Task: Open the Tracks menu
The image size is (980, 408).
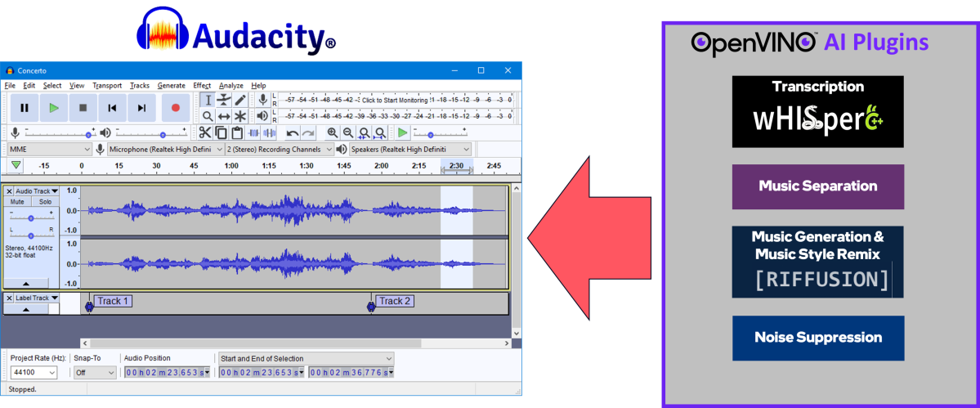Action: [140, 86]
